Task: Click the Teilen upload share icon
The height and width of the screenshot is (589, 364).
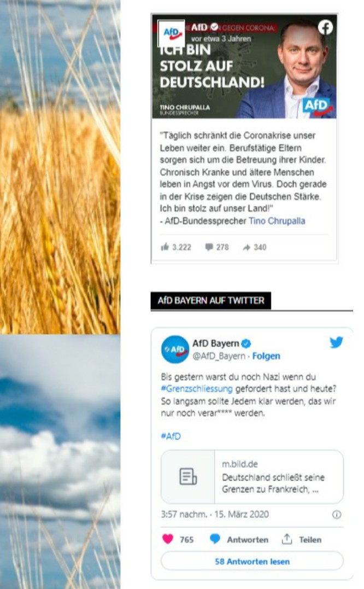Action: pos(287,539)
